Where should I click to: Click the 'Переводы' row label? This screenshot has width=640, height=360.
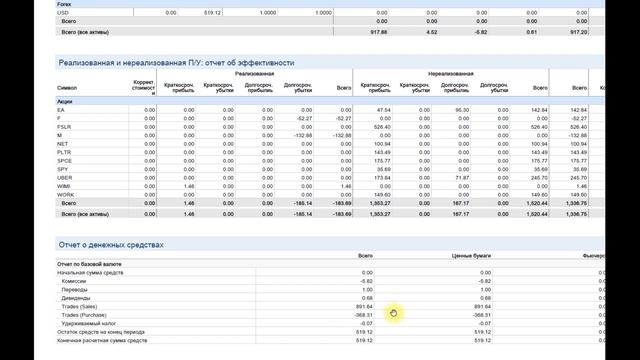click(74, 290)
